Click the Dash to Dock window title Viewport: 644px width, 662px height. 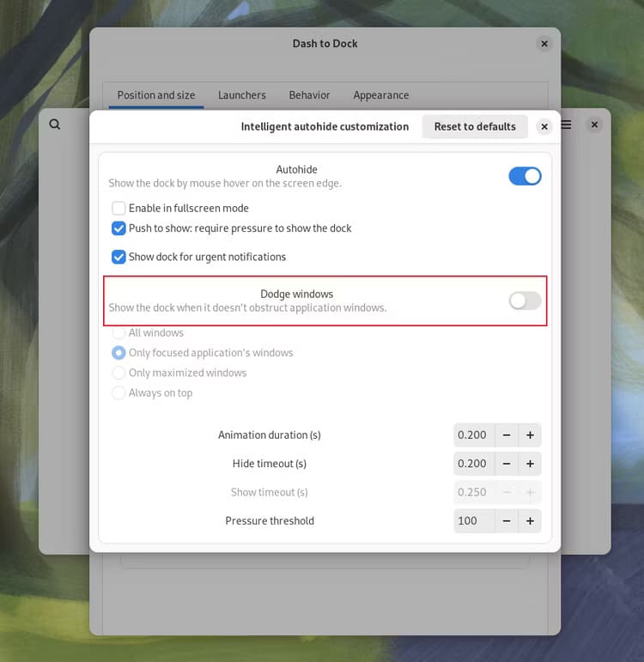325,44
